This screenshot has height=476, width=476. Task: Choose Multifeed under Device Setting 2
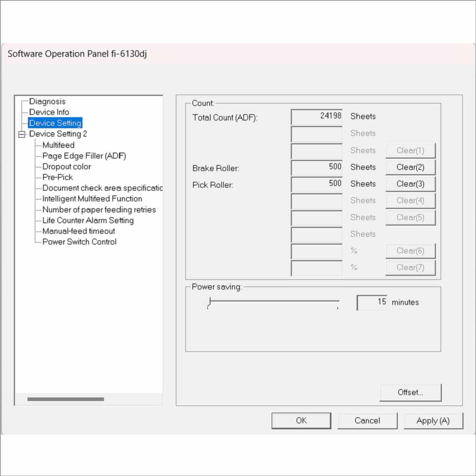coord(58,145)
